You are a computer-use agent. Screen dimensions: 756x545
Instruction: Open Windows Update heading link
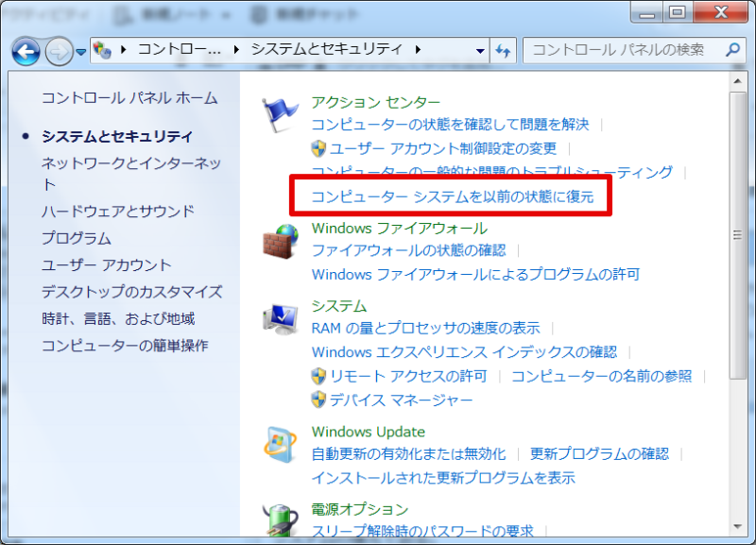tap(369, 432)
